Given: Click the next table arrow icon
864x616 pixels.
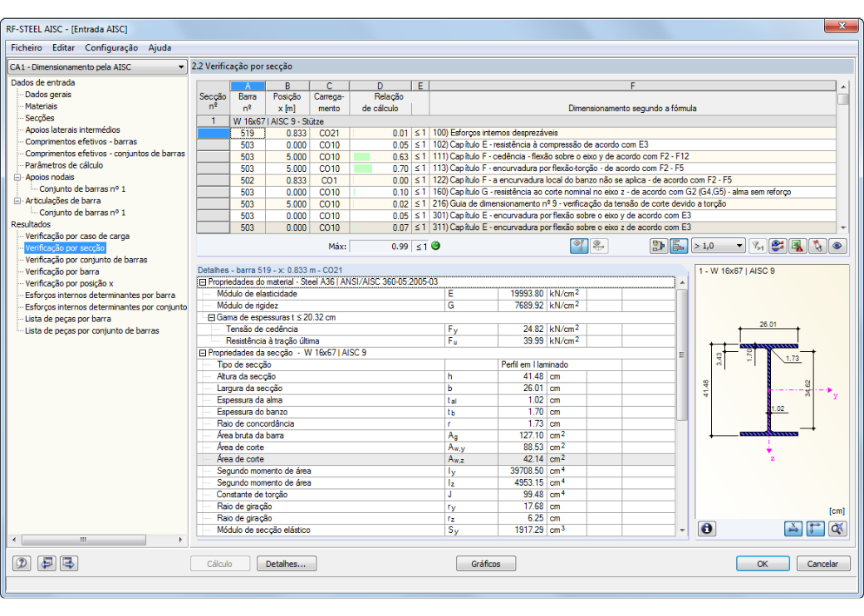Looking at the screenshot, I should (69, 563).
